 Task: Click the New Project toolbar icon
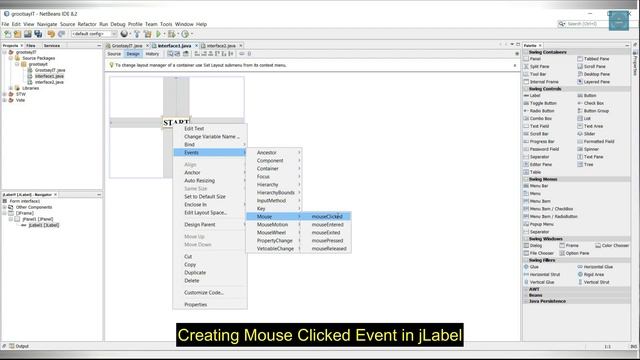coord(18,34)
